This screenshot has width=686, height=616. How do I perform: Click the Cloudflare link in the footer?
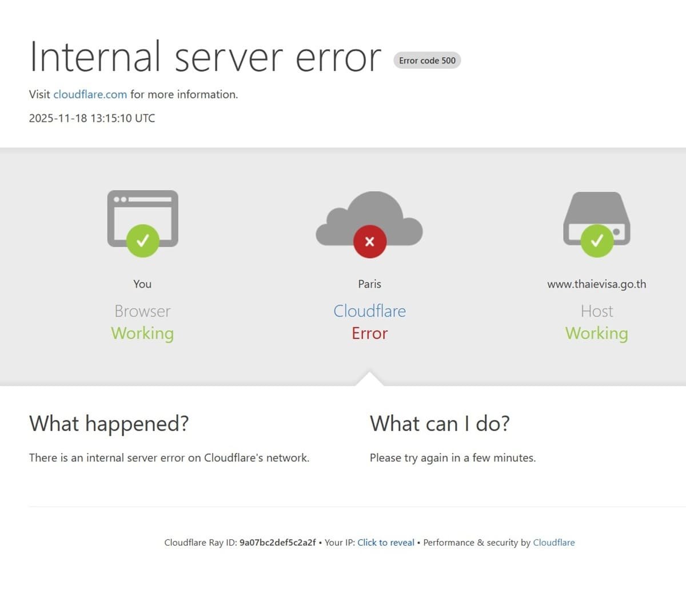tap(553, 542)
